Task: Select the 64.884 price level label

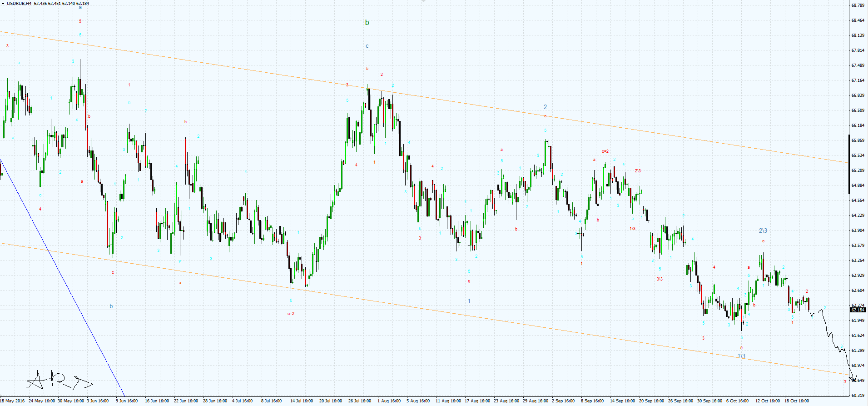Action: (x=858, y=185)
